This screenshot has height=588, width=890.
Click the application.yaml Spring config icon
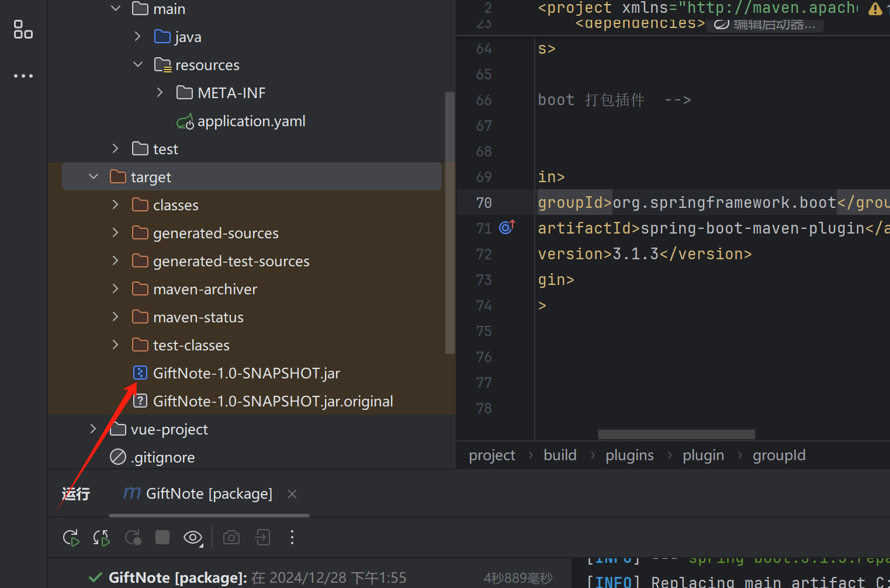[185, 121]
